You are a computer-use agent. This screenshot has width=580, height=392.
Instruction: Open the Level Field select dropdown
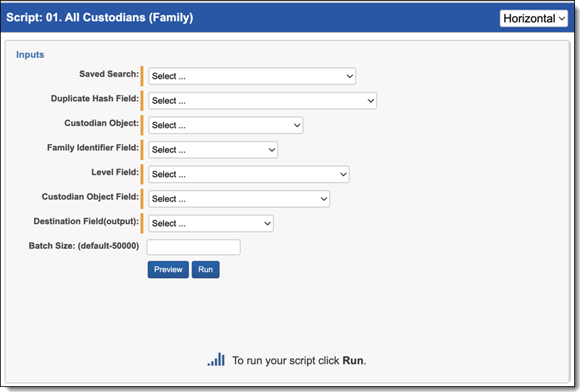248,175
